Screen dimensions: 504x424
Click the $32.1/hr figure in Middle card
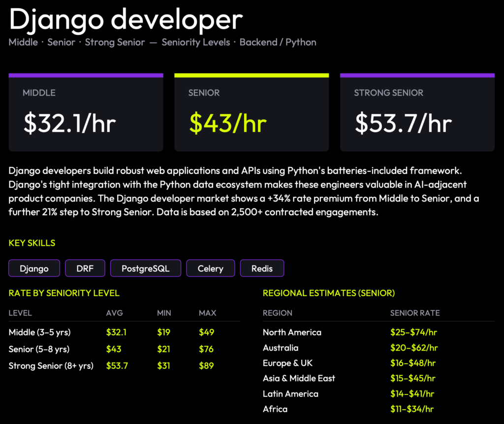click(x=70, y=123)
